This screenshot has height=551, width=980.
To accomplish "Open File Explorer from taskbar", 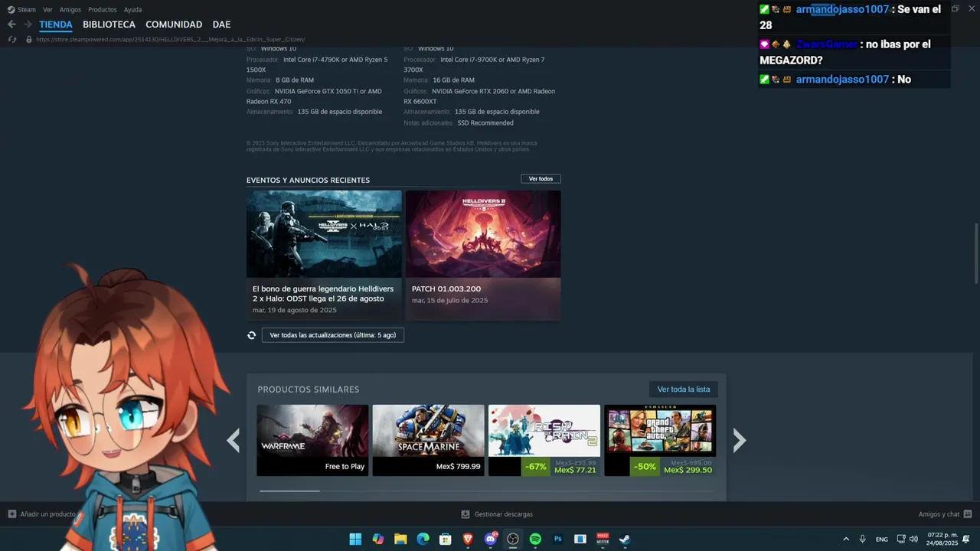I will 400,539.
